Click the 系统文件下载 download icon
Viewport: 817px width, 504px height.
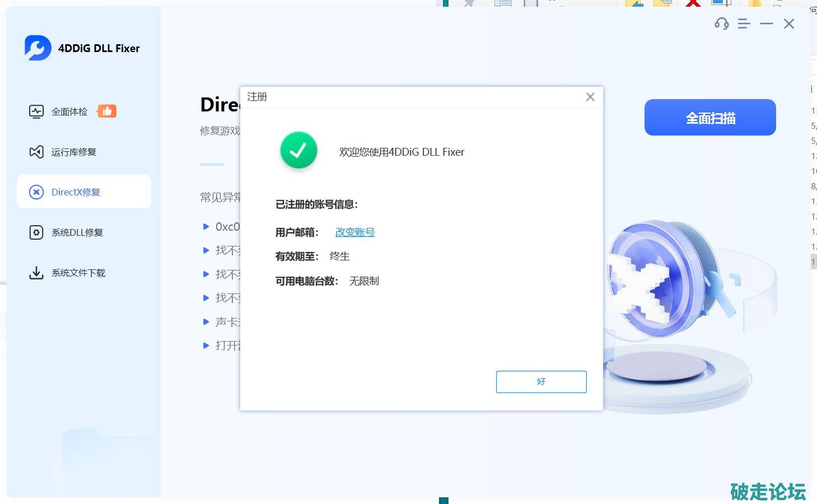coord(36,273)
